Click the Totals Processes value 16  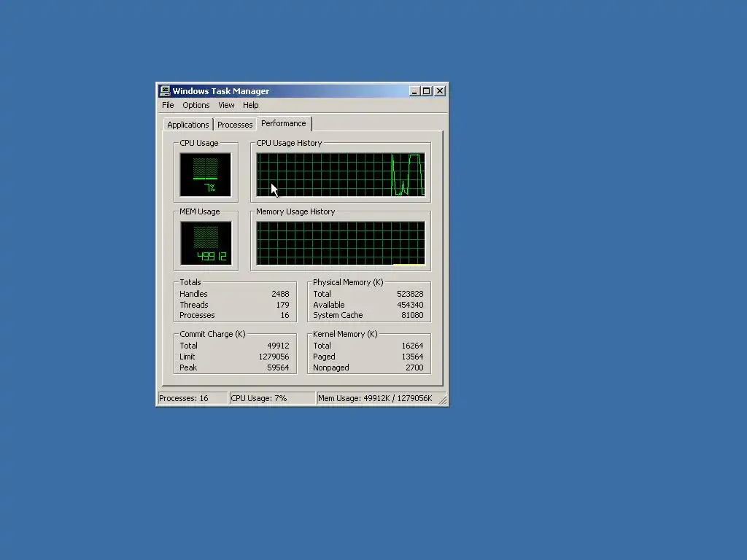(x=285, y=315)
